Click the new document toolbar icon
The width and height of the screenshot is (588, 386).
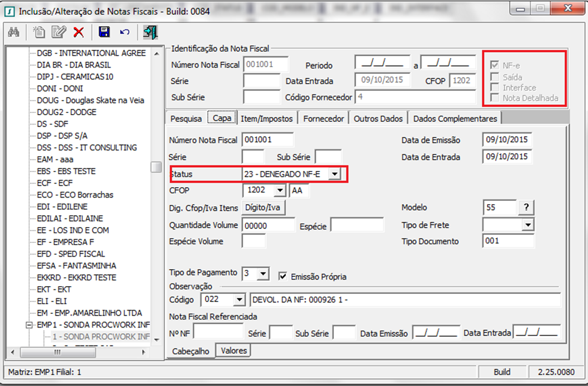(39, 32)
